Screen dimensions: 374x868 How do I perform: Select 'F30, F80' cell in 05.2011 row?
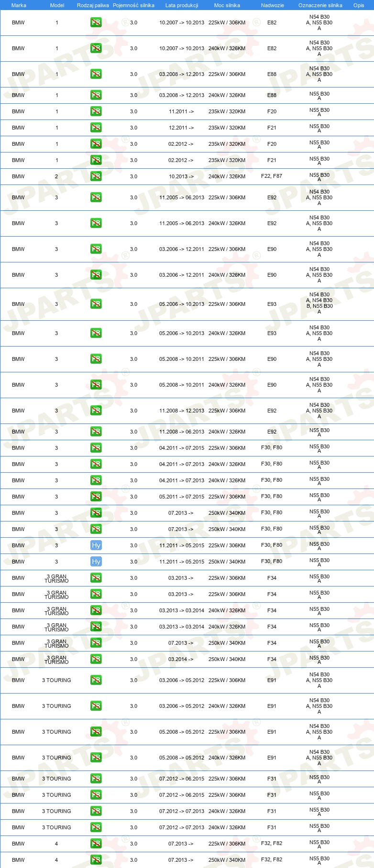272,497
